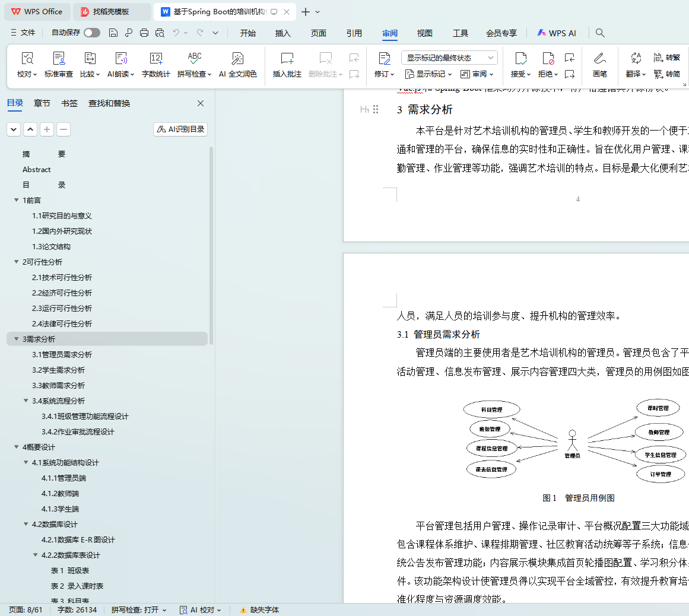Collapse the 4.2.2数据库表设计 outline node
689x616 pixels.
[36, 555]
